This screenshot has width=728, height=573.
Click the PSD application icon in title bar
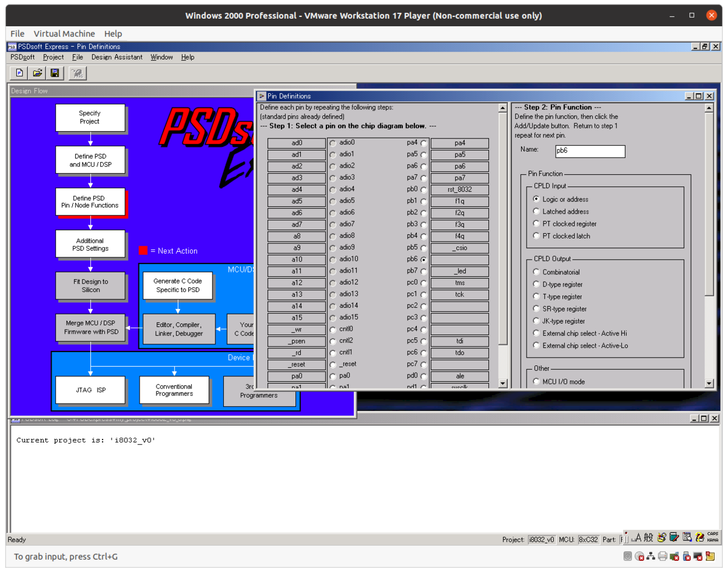[12, 47]
